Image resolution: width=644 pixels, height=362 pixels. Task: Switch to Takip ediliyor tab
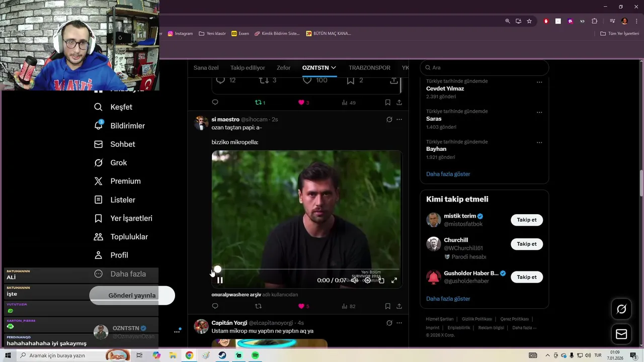pyautogui.click(x=248, y=68)
